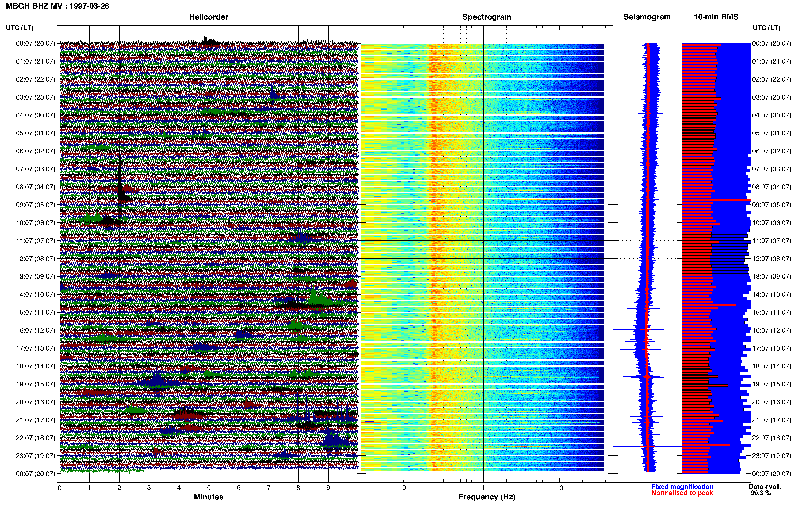Click the 10-min RMS panel title

coord(716,17)
